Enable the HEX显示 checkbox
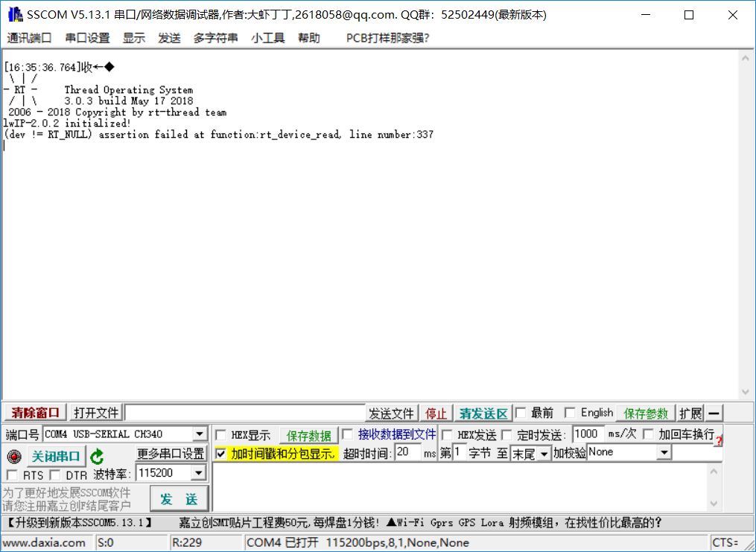This screenshot has width=756, height=552. [220, 435]
